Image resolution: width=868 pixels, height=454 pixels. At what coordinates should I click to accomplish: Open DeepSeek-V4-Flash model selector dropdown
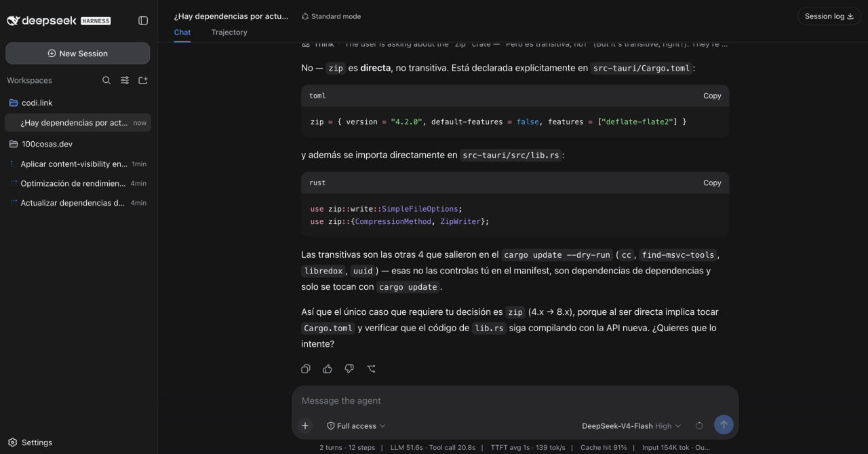click(631, 426)
